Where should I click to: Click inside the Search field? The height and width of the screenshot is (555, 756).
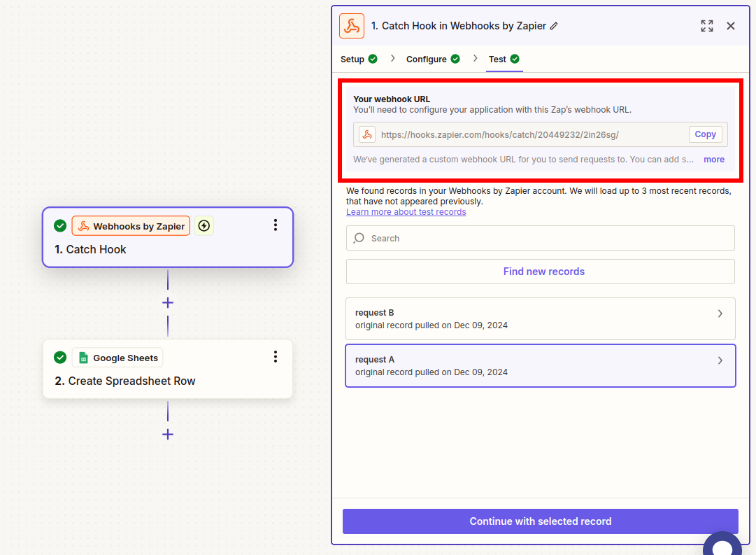[x=490, y=238]
